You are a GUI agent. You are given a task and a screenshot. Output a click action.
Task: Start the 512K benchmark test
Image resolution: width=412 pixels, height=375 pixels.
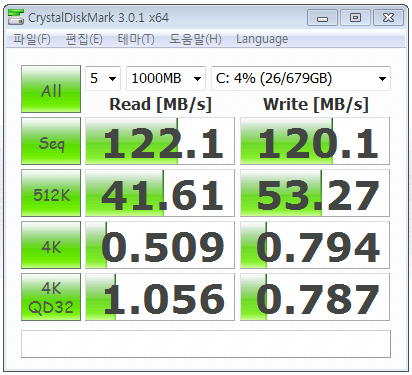coord(51,193)
